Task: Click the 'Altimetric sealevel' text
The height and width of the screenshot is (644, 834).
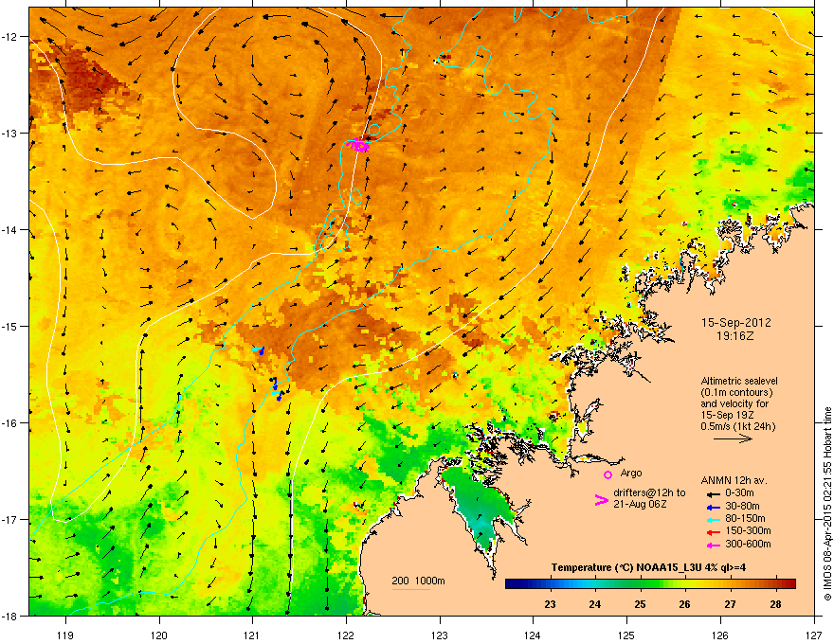Action: (739, 381)
